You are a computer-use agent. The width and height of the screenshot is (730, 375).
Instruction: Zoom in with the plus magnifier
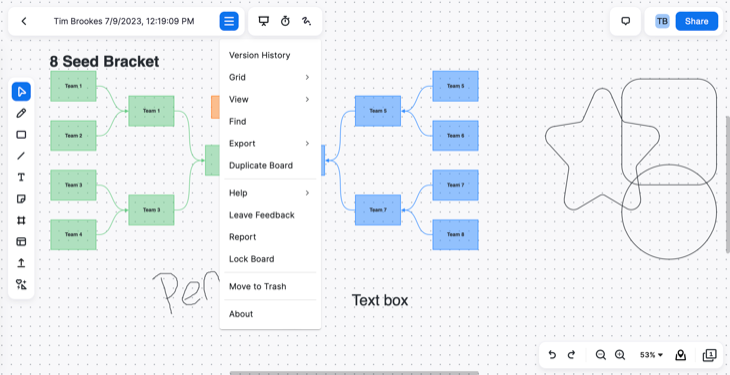coord(620,355)
